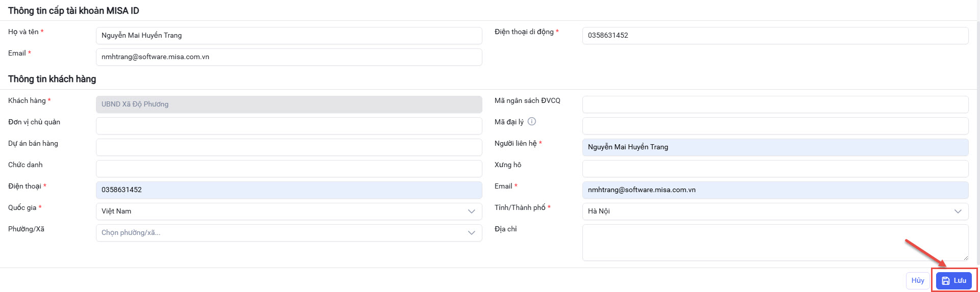
Task: Click the Địa chỉ text area
Action: [775, 243]
